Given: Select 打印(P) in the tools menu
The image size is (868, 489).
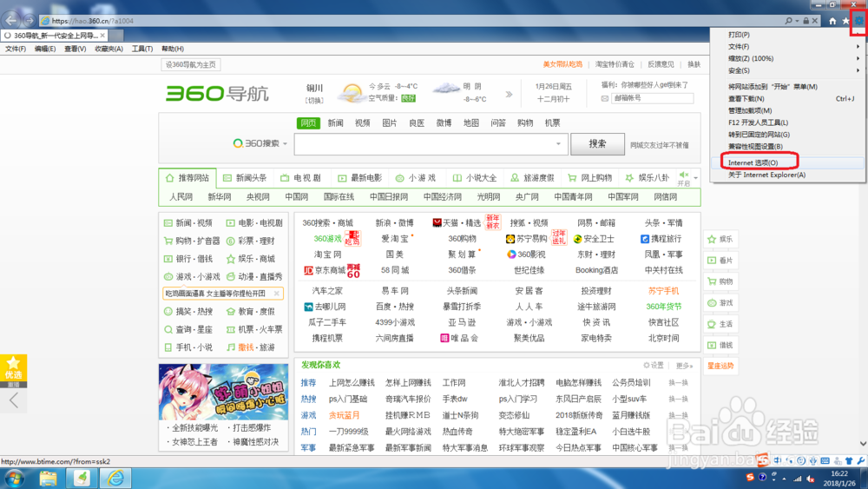Looking at the screenshot, I should (788, 35).
